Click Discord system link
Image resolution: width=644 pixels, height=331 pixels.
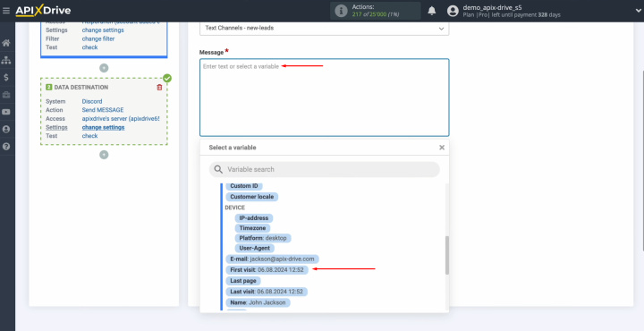[x=92, y=101]
